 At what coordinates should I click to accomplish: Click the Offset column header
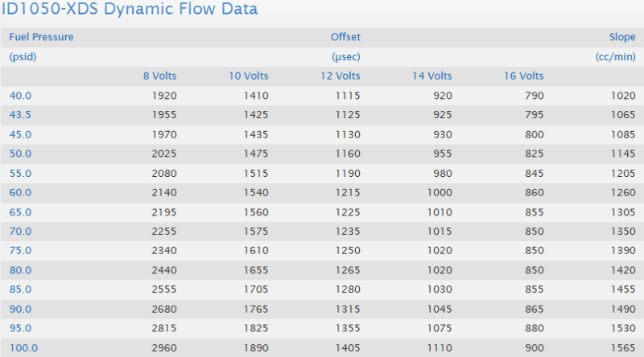tap(345, 37)
